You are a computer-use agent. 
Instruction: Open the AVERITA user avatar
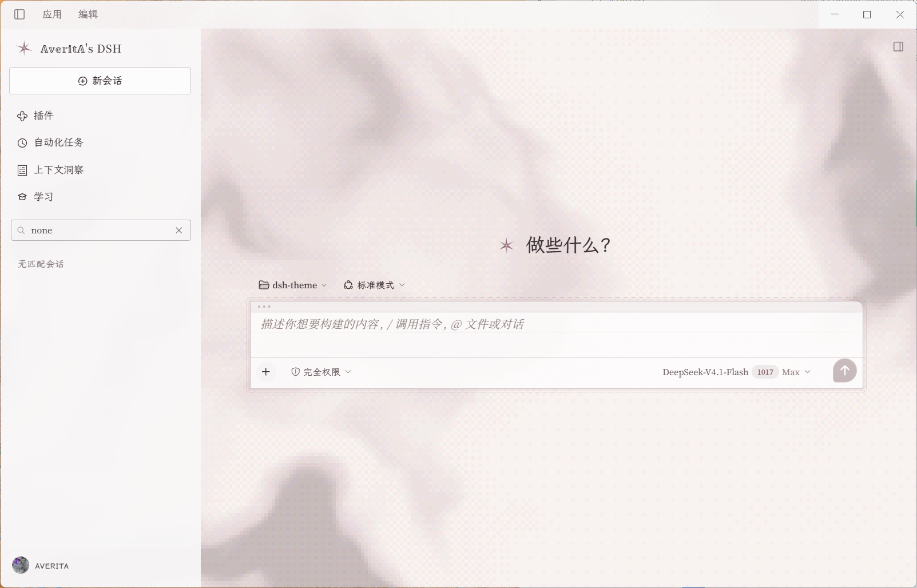(21, 565)
